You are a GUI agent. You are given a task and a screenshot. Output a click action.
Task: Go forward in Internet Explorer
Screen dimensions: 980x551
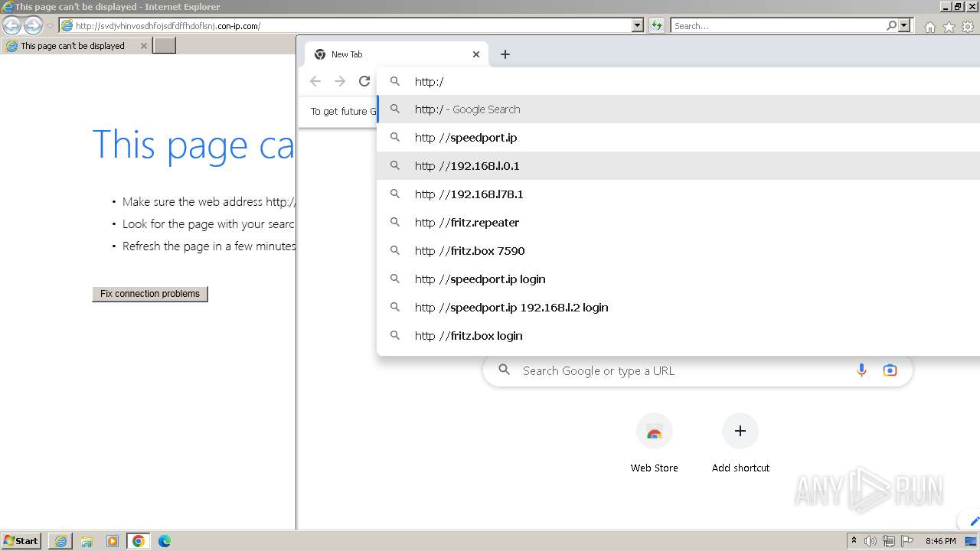tap(33, 26)
